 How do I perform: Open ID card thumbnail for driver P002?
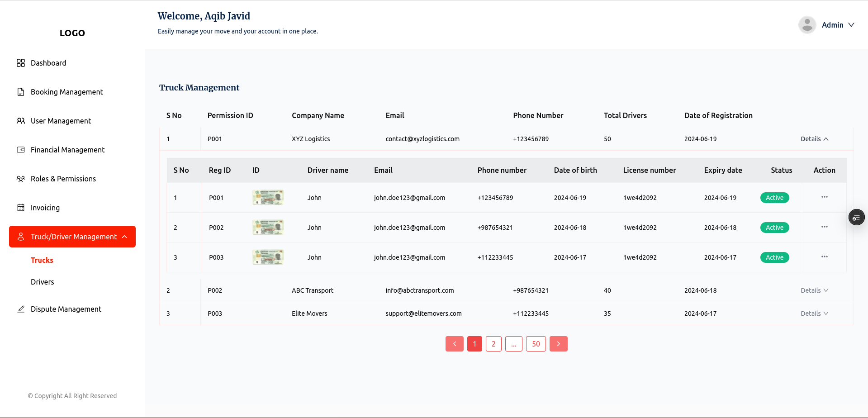tap(268, 227)
